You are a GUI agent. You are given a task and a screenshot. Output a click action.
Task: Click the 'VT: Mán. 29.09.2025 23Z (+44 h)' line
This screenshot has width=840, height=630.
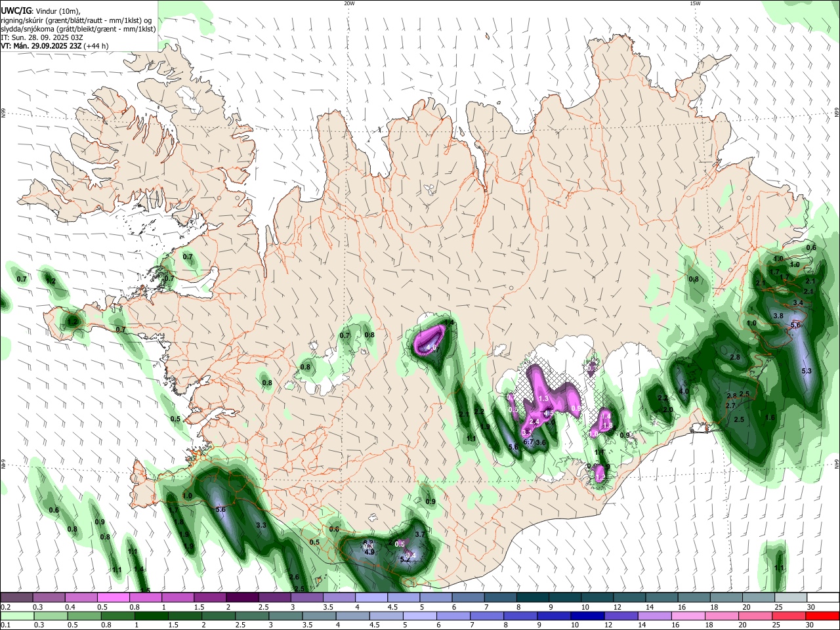click(x=54, y=47)
